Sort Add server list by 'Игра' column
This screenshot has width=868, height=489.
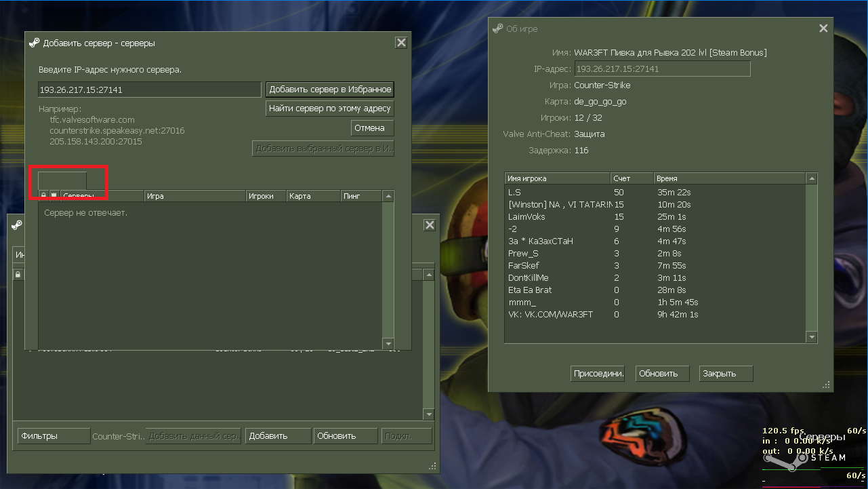point(195,196)
